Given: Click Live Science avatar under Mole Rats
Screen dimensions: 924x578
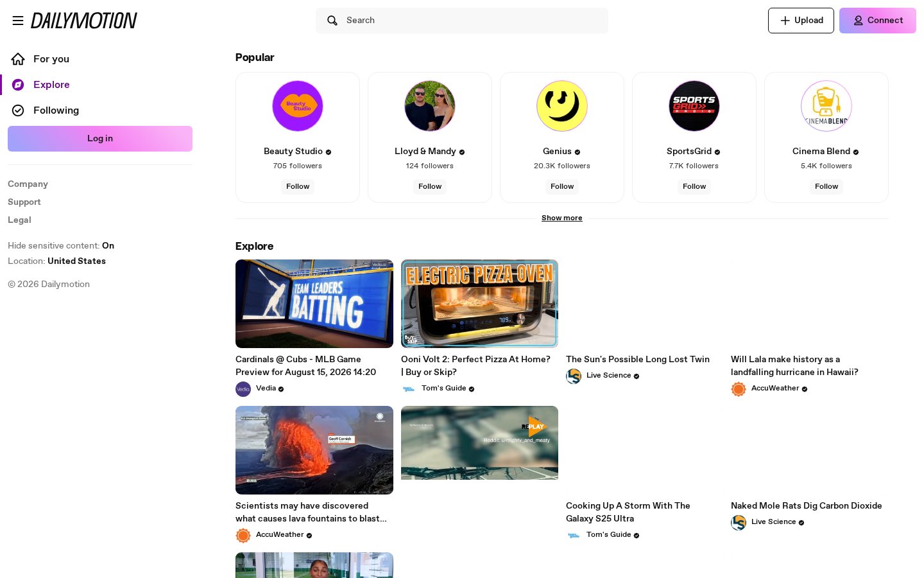Looking at the screenshot, I should pos(739,523).
